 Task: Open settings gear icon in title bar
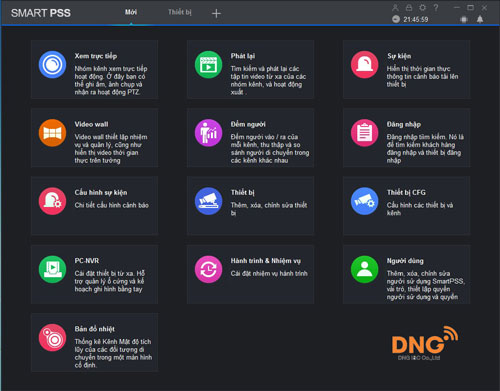pos(422,8)
